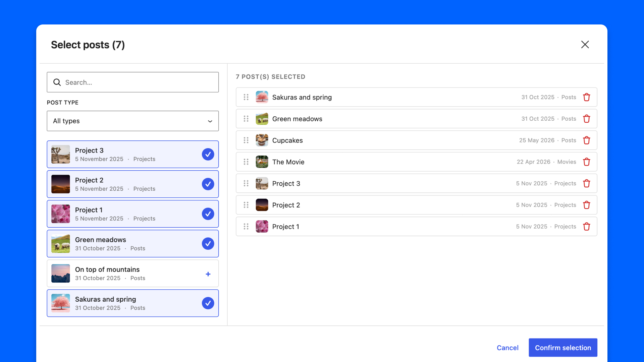The height and width of the screenshot is (362, 644).
Task: Deselect Sakuras and spring checkmark in left list
Action: (208, 303)
